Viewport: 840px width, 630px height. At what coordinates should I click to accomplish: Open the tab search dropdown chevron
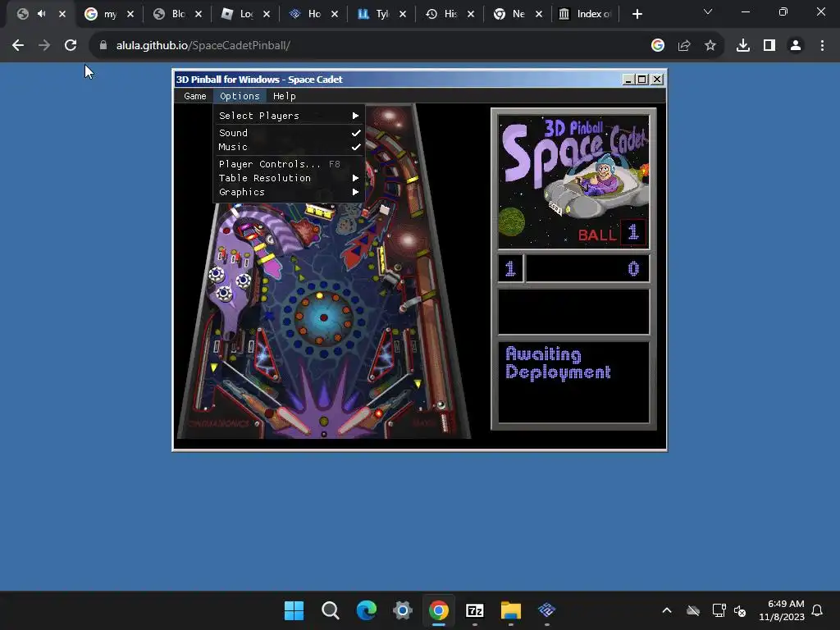pyautogui.click(x=708, y=11)
